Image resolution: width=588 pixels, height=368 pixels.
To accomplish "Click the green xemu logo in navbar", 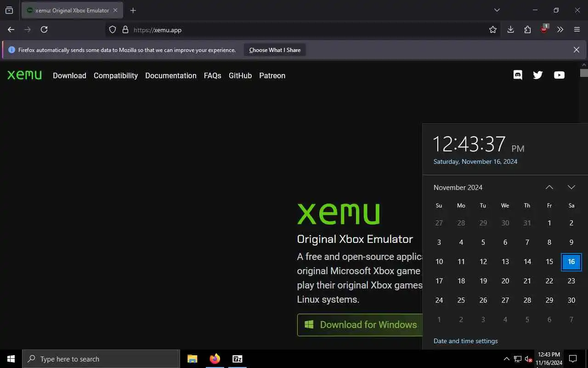I will [24, 75].
